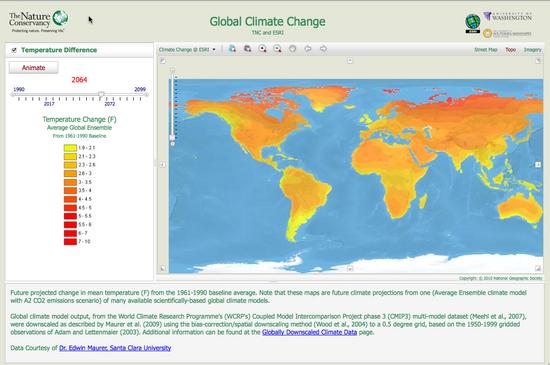The width and height of the screenshot is (550, 365).
Task: Click the Temperature Change (F) legend heading
Action: pos(79,119)
